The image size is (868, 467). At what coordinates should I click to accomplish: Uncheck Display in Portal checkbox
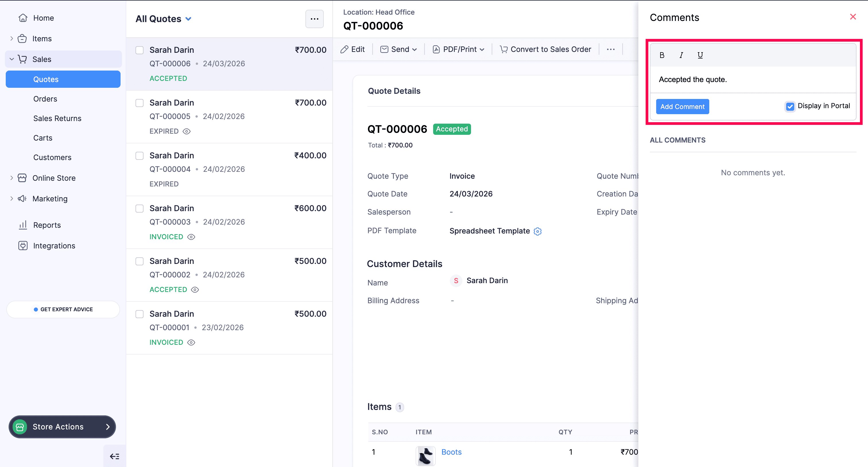pyautogui.click(x=790, y=106)
